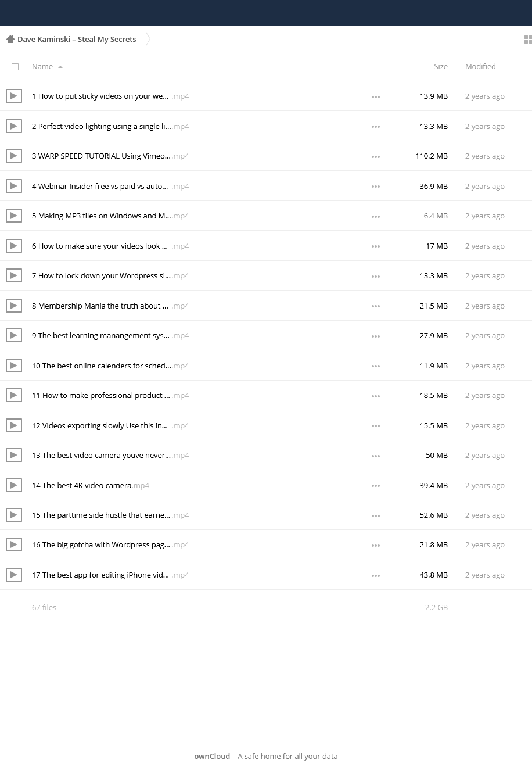Sort the list by the Size column header
Viewport: 532px width, 774px height.
441,66
